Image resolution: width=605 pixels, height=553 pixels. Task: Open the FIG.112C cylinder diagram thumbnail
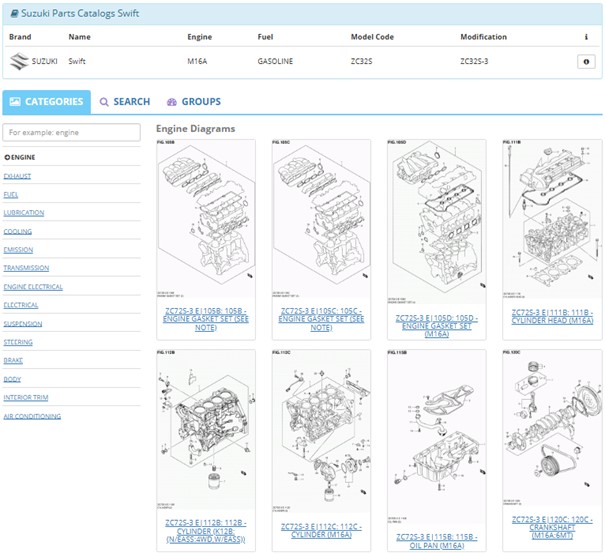click(321, 431)
